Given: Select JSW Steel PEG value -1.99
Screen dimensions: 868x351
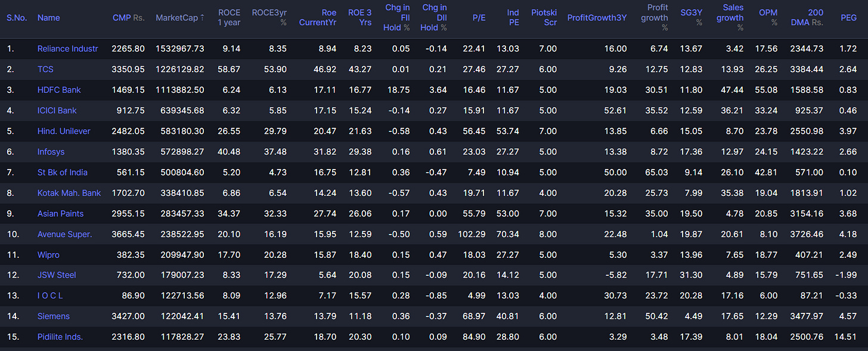Looking at the screenshot, I should pos(846,275).
